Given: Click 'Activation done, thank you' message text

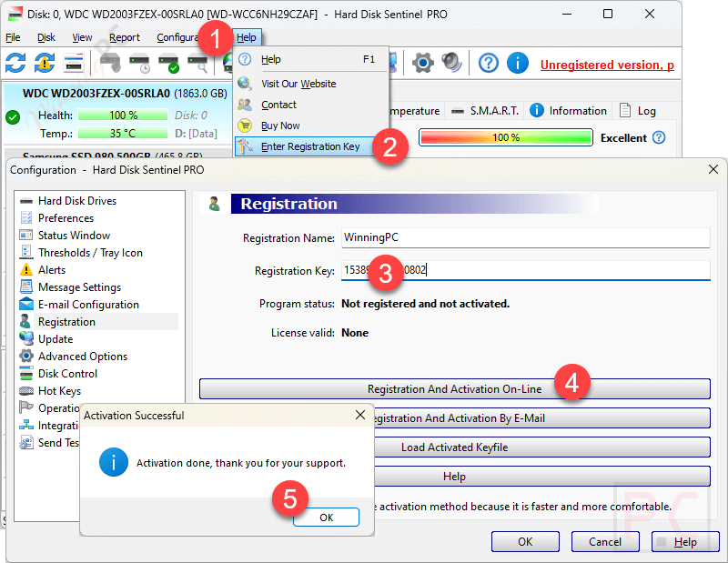Looking at the screenshot, I should click(x=241, y=463).
